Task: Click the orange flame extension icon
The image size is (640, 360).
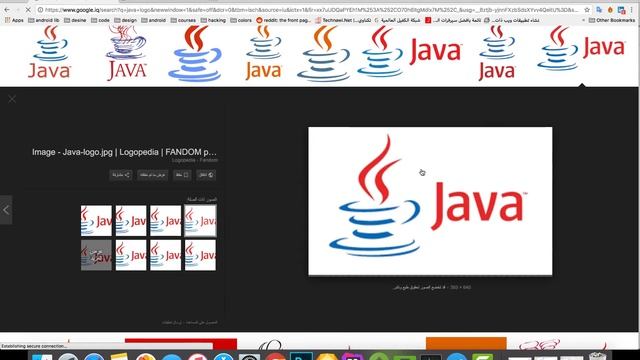Action: (610, 10)
